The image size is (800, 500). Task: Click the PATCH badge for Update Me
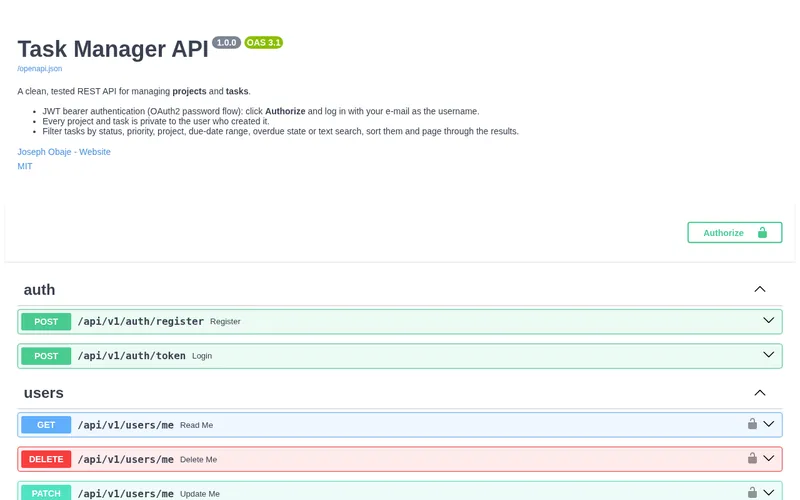click(46, 493)
